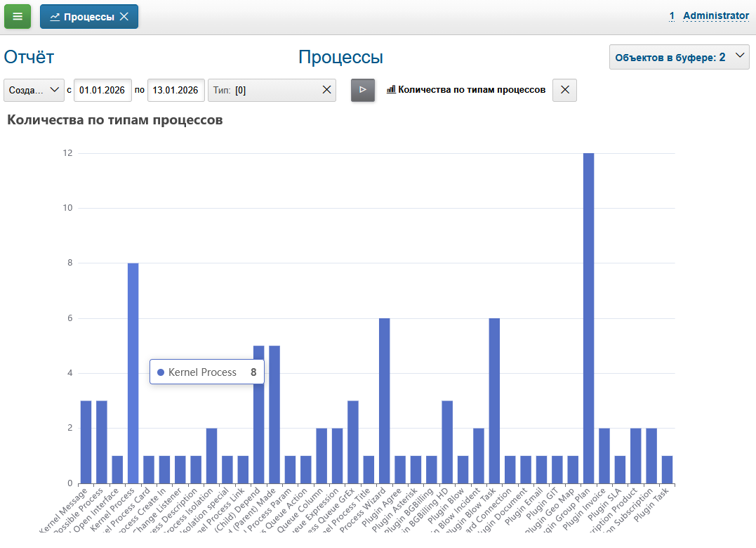The image size is (756, 548).
Task: Click bar chart icon beside Количества label
Action: click(x=391, y=90)
